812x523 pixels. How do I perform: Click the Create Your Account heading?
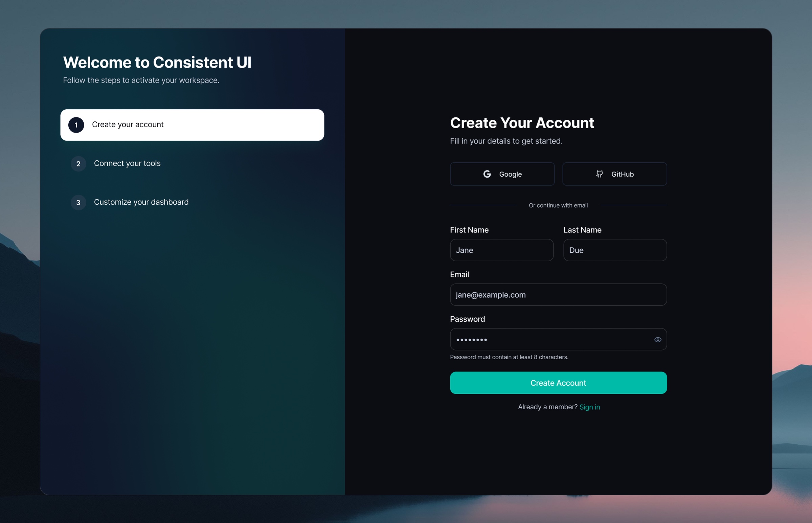pos(522,123)
